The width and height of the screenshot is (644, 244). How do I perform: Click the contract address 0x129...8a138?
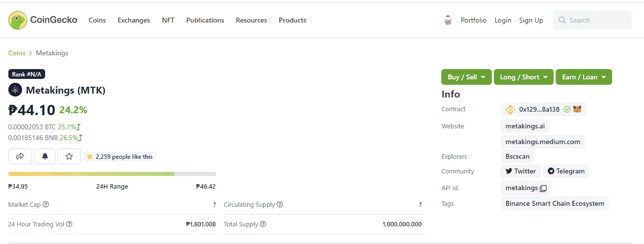point(539,109)
